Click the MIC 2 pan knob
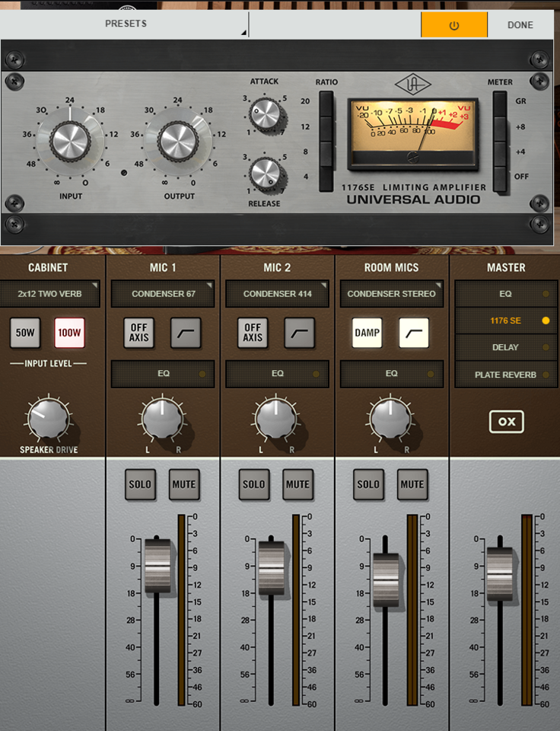The image size is (560, 731). click(x=276, y=418)
